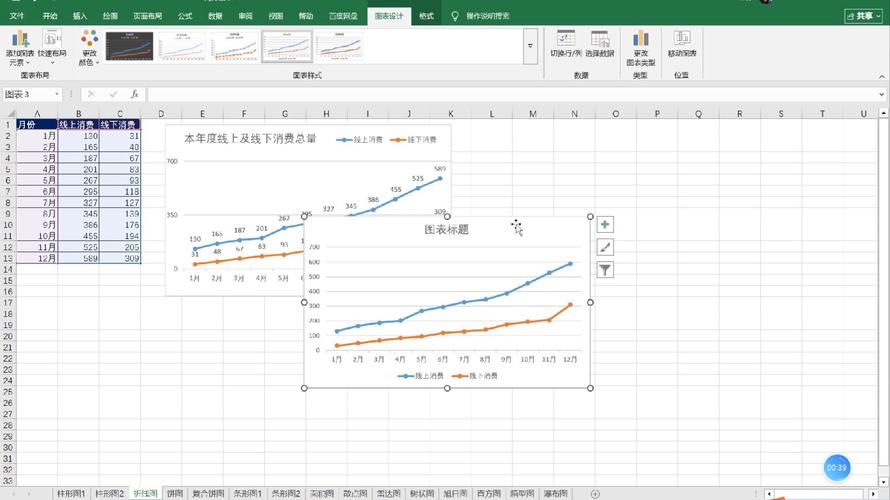Screen dimensions: 890x500
Task: Click 切换行/列 (Switch Row/Column) icon
Action: click(566, 44)
